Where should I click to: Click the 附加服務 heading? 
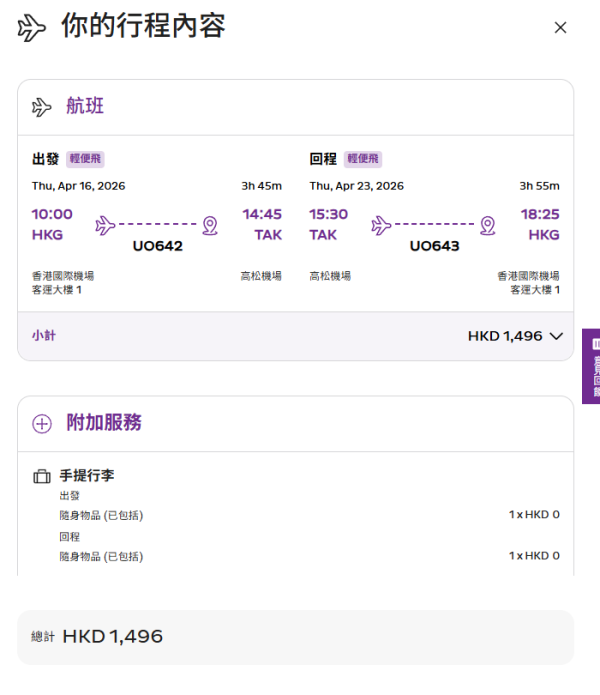tap(104, 422)
